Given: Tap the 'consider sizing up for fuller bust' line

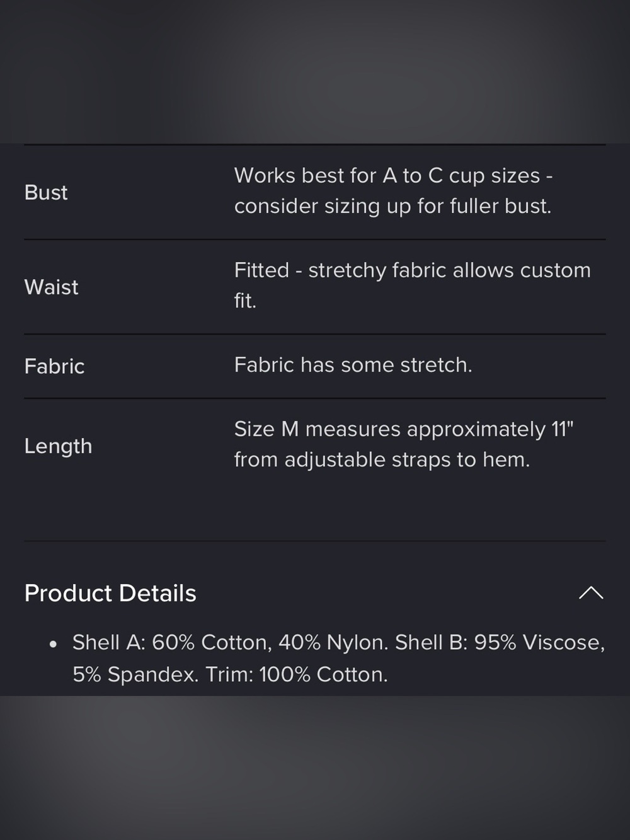Looking at the screenshot, I should 392,206.
